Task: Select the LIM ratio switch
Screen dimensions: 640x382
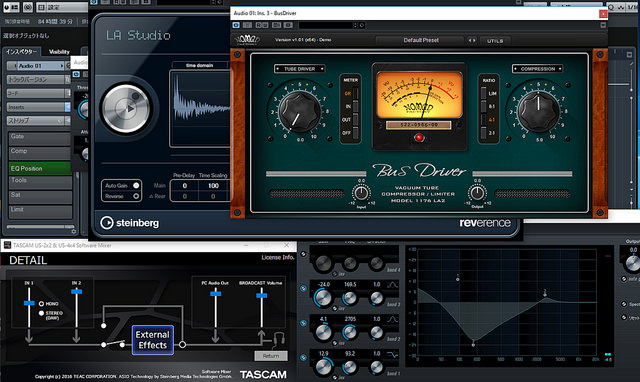Action: [484, 93]
